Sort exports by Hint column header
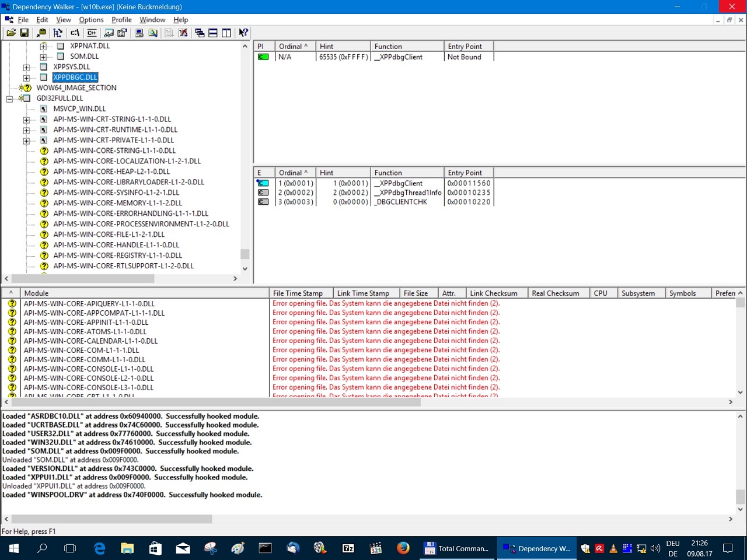This screenshot has height=560, width=747. [343, 173]
